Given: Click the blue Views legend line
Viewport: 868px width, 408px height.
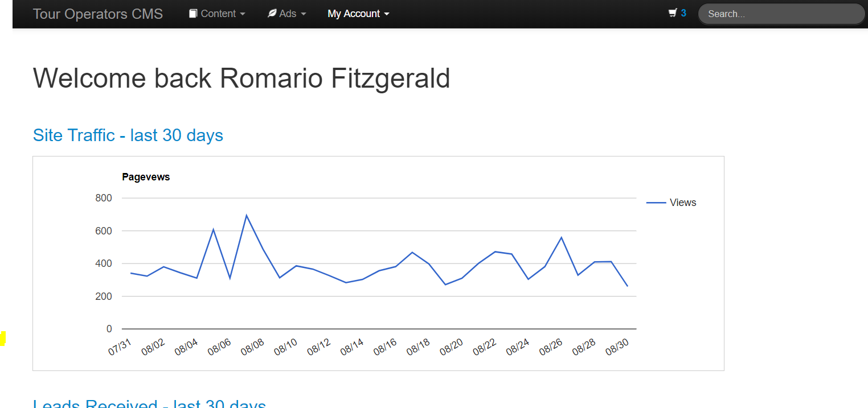Looking at the screenshot, I should pyautogui.click(x=656, y=203).
